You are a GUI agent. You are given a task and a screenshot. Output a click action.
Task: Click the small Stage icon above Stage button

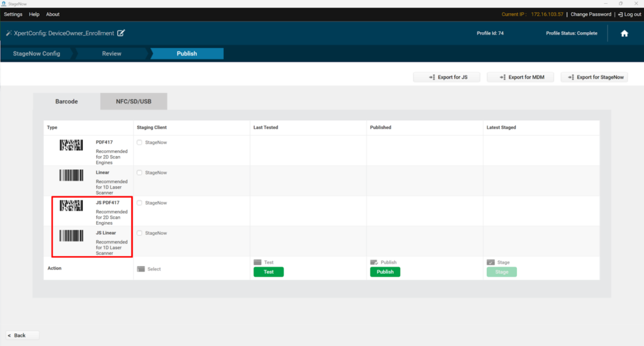coord(491,262)
